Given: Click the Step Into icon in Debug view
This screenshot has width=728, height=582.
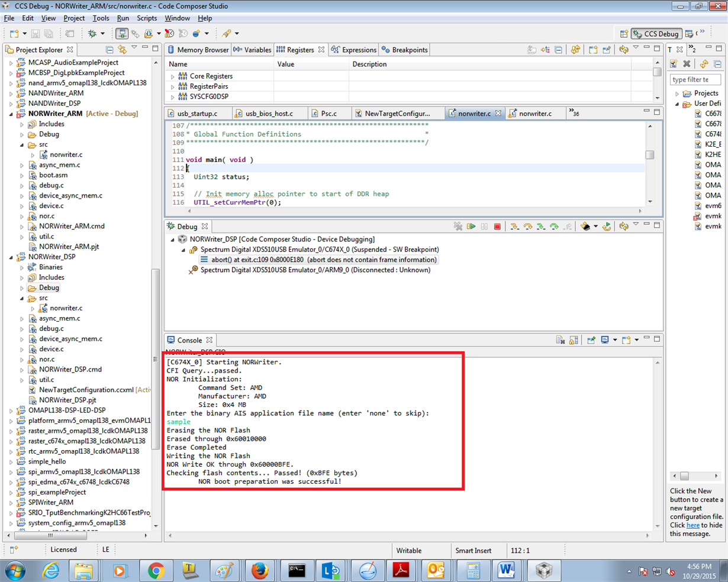Looking at the screenshot, I should [514, 227].
